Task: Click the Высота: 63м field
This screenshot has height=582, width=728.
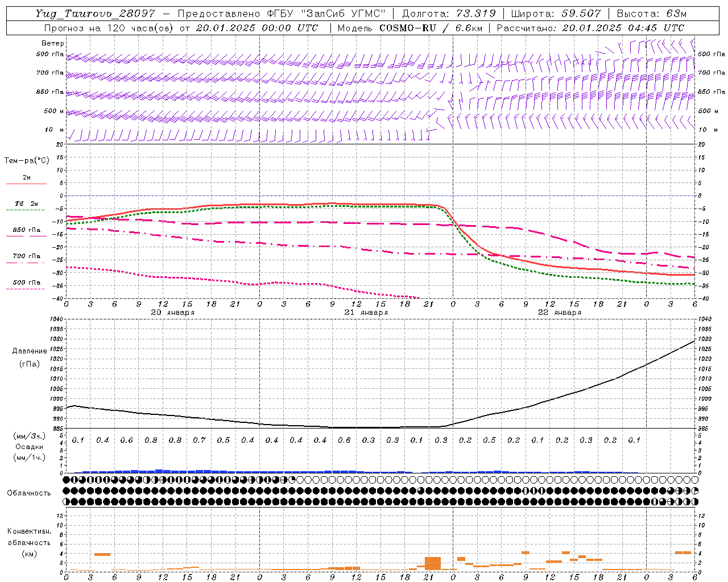Action: click(x=651, y=14)
